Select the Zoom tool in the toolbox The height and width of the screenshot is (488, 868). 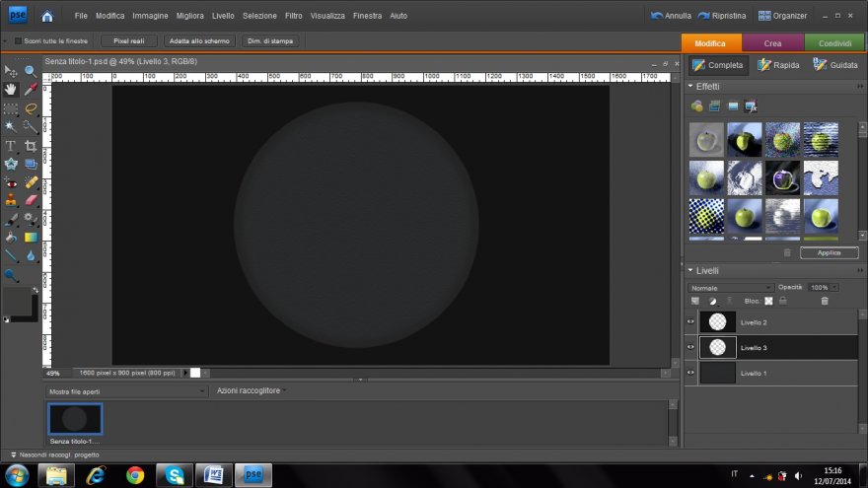coord(31,71)
